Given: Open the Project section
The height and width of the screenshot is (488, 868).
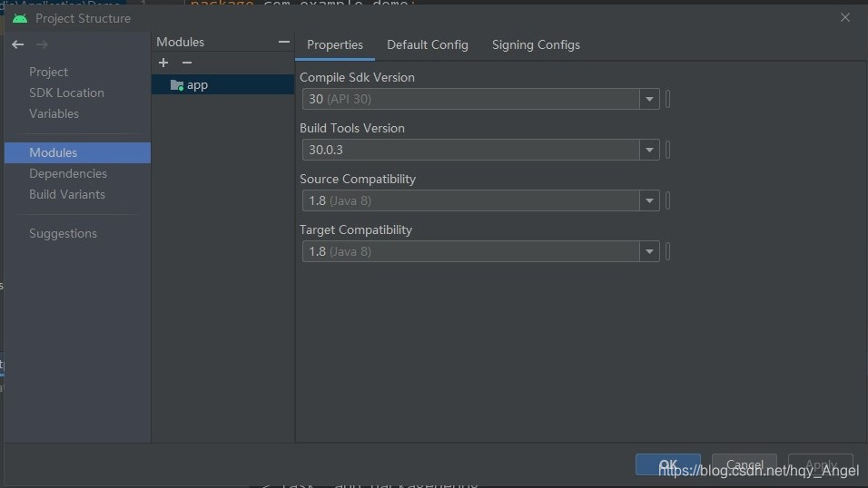Looking at the screenshot, I should tap(49, 72).
